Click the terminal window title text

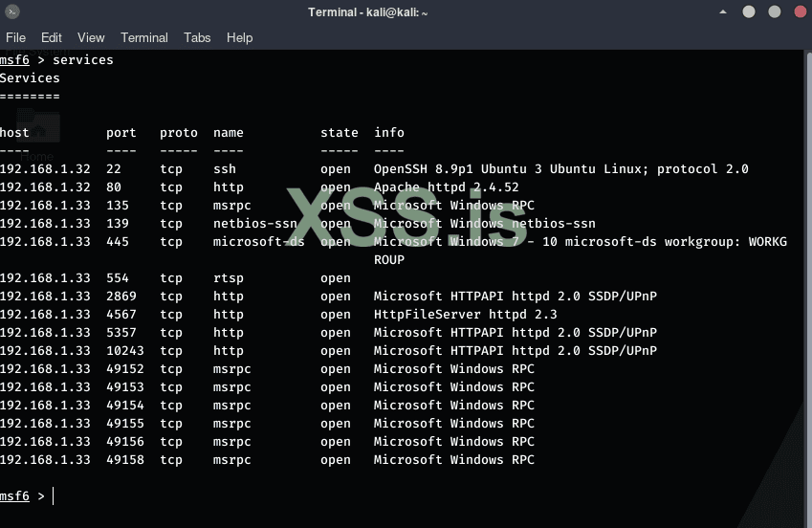368,12
